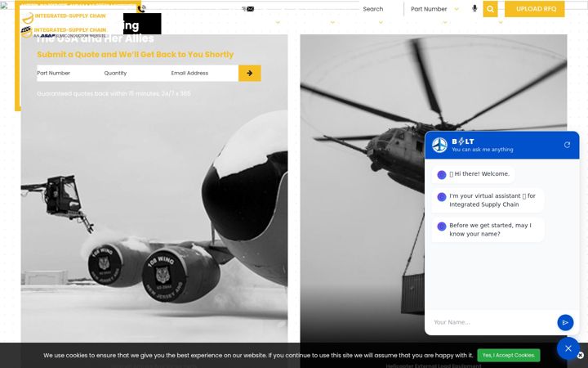588x368 pixels.
Task: Activate voice search microphone icon
Action: coord(474,8)
